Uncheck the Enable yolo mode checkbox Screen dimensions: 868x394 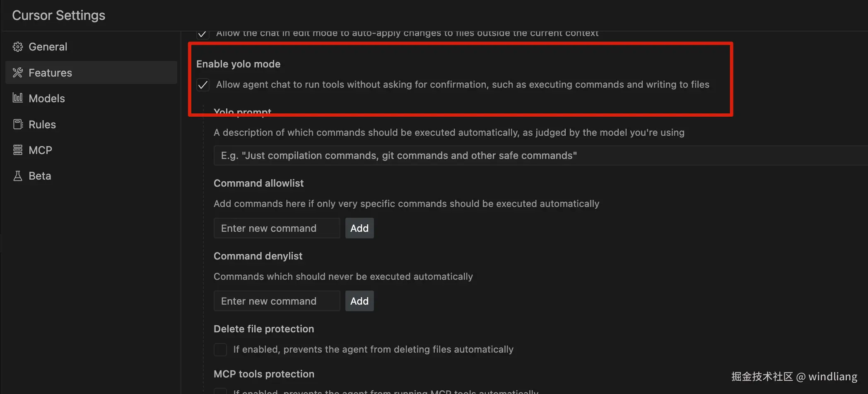(x=203, y=85)
